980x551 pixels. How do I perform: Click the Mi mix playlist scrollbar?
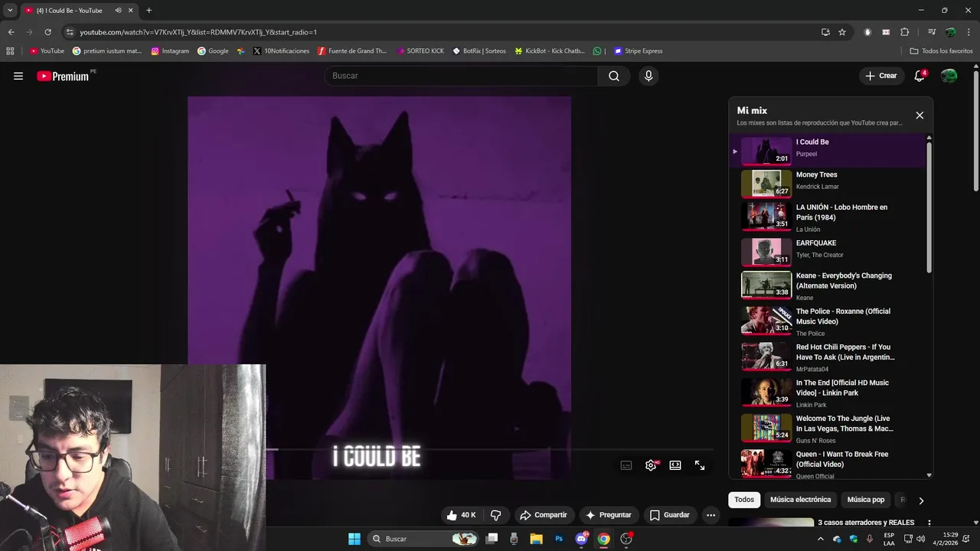pyautogui.click(x=929, y=207)
